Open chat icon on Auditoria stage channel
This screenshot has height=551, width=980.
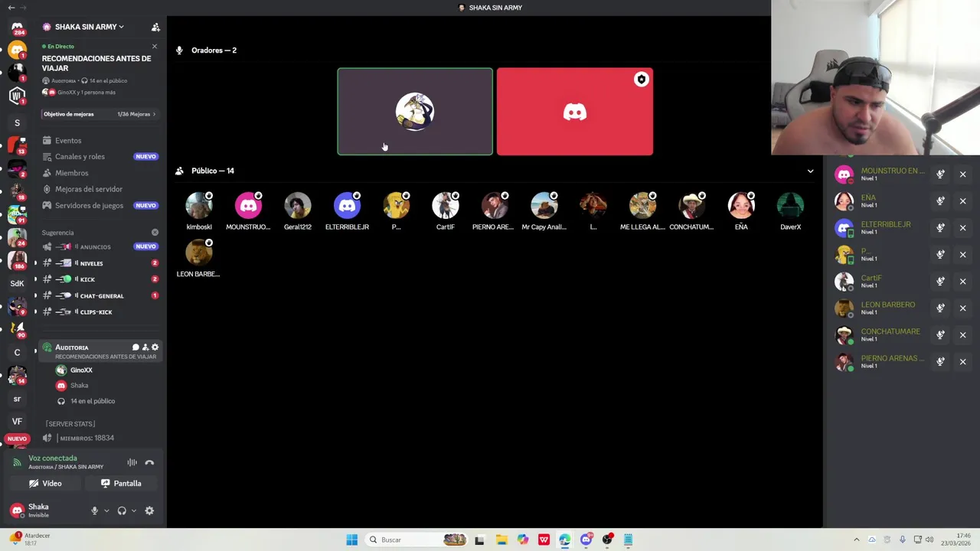pos(136,347)
